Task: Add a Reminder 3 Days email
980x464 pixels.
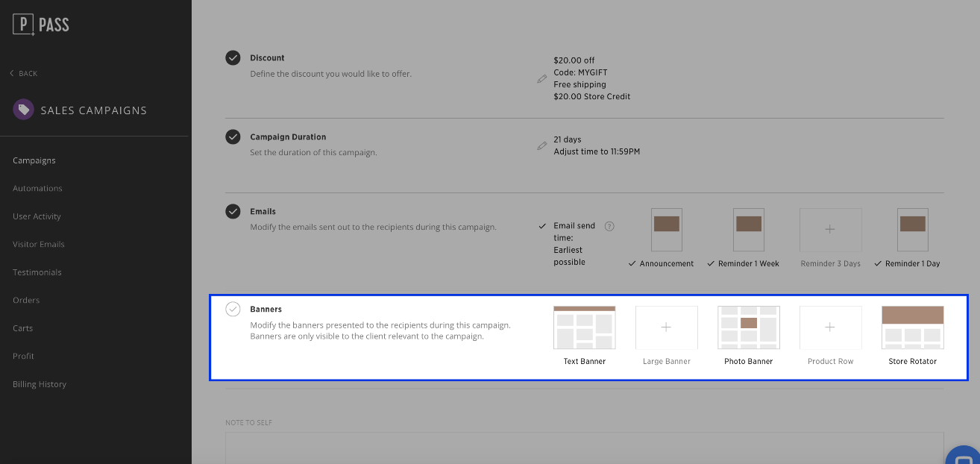Action: point(830,230)
